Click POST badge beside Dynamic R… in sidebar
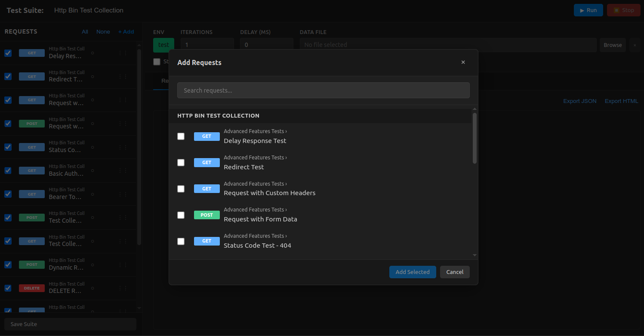 pos(32,264)
